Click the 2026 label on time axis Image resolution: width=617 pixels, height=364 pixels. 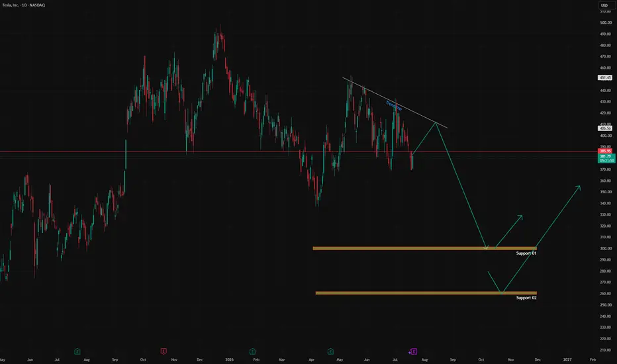[230, 359]
